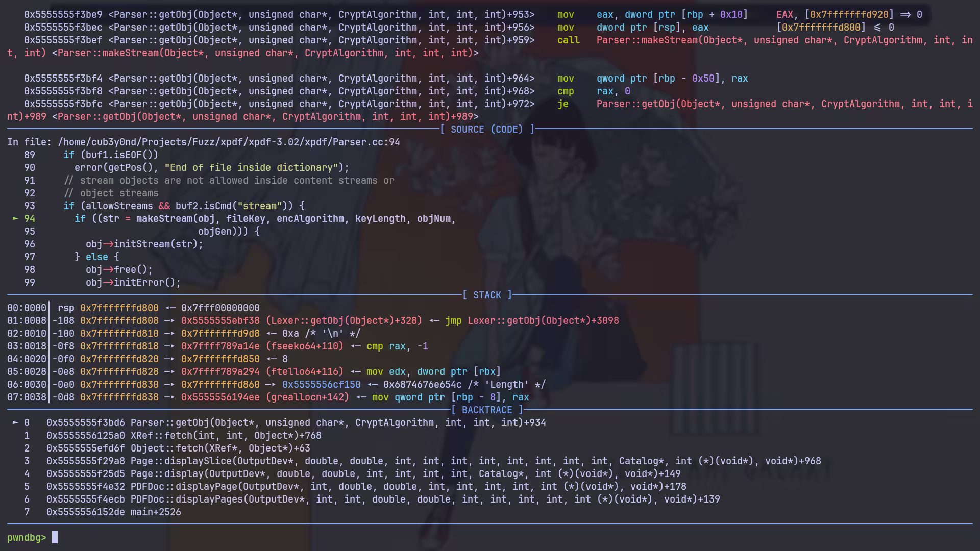Click source line 96 obj->initStream(str)
This screenshot has height=551, width=980.
click(144, 244)
